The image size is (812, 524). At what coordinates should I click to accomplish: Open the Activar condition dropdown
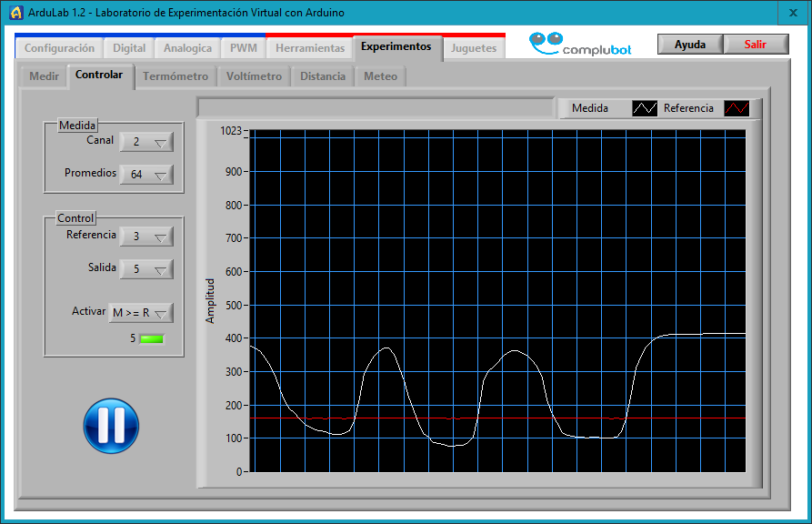[x=140, y=313]
